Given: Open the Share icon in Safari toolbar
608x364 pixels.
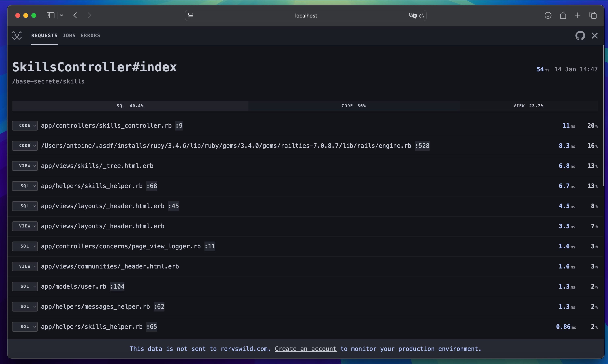Looking at the screenshot, I should [563, 15].
